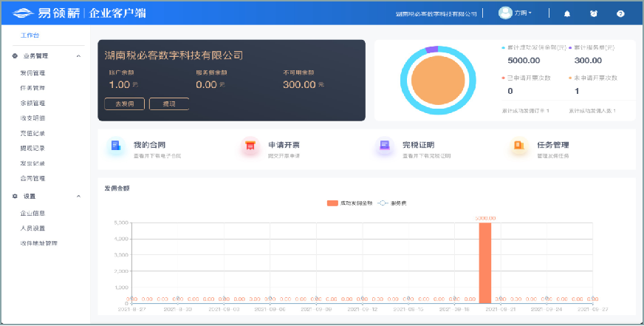The height and width of the screenshot is (326, 644).
Task: Click the alarm clock icon in header
Action: (594, 13)
